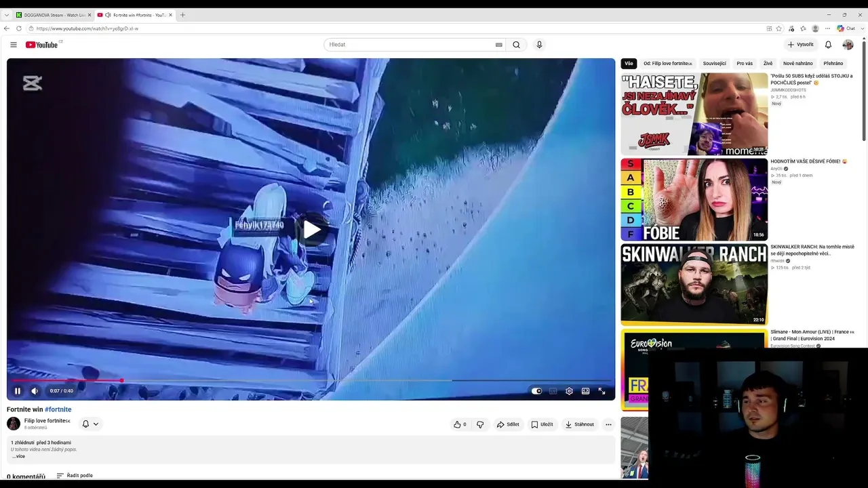Open the Pošlu 50 SUBS video title
868x488 pixels.
(x=812, y=79)
